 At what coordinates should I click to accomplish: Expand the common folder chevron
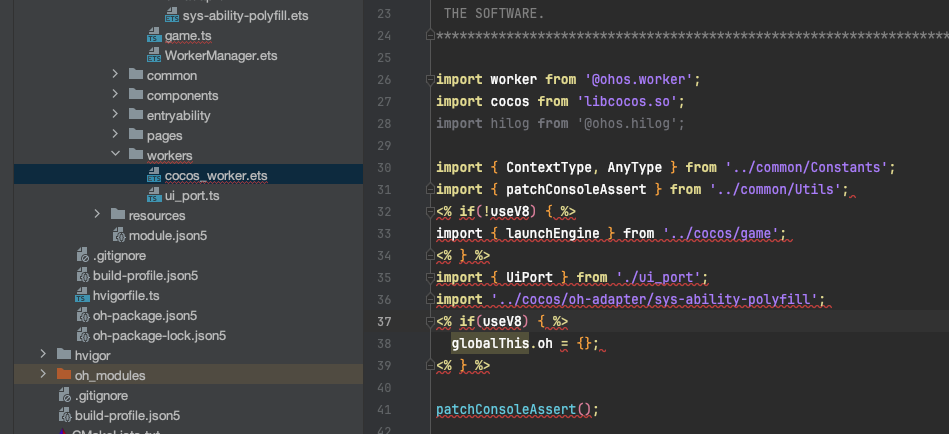(x=115, y=75)
